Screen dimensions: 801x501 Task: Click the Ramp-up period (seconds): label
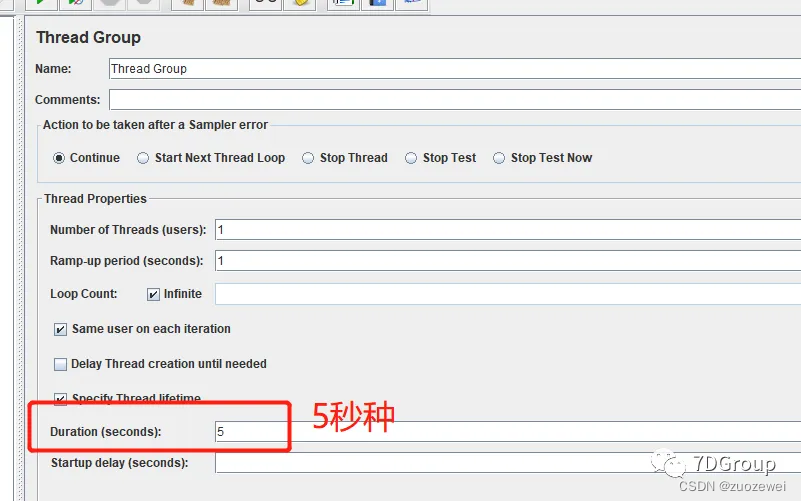[x=127, y=261]
